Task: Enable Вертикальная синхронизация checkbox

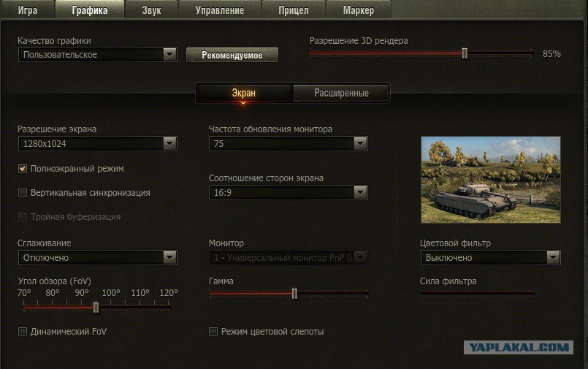Action: [23, 193]
